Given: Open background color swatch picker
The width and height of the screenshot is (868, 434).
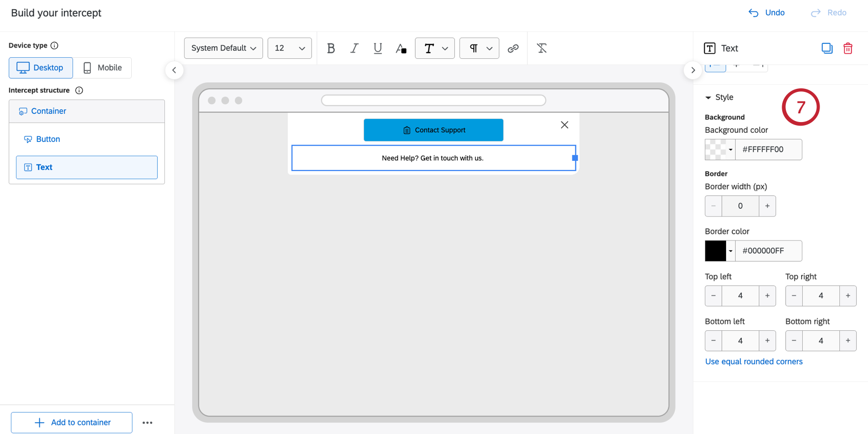Looking at the screenshot, I should [x=720, y=150].
